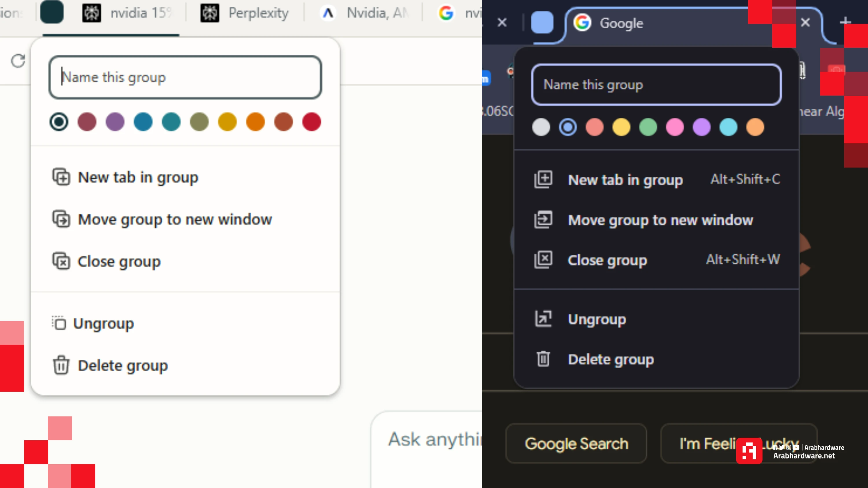The width and height of the screenshot is (868, 488).
Task: Choose Close group in the dark menu
Action: pos(656,260)
